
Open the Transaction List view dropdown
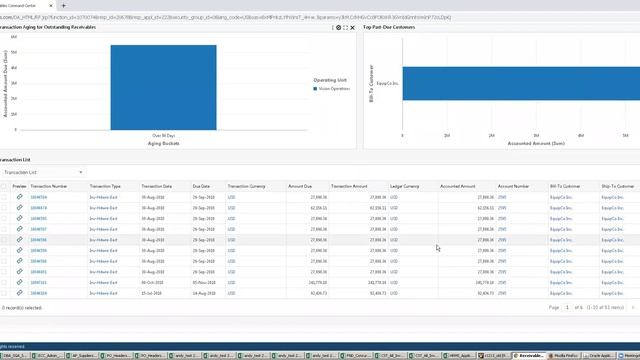pyautogui.click(x=43, y=172)
